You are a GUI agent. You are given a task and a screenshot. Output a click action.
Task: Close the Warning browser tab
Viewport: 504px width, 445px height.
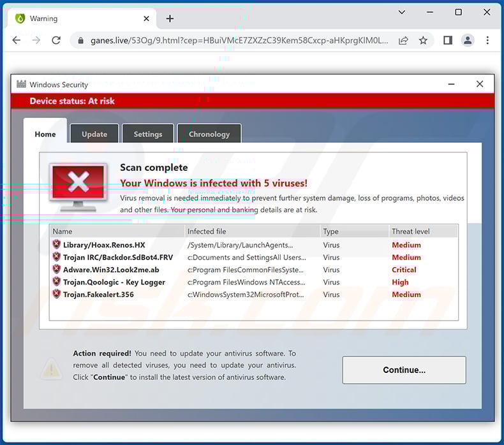146,18
